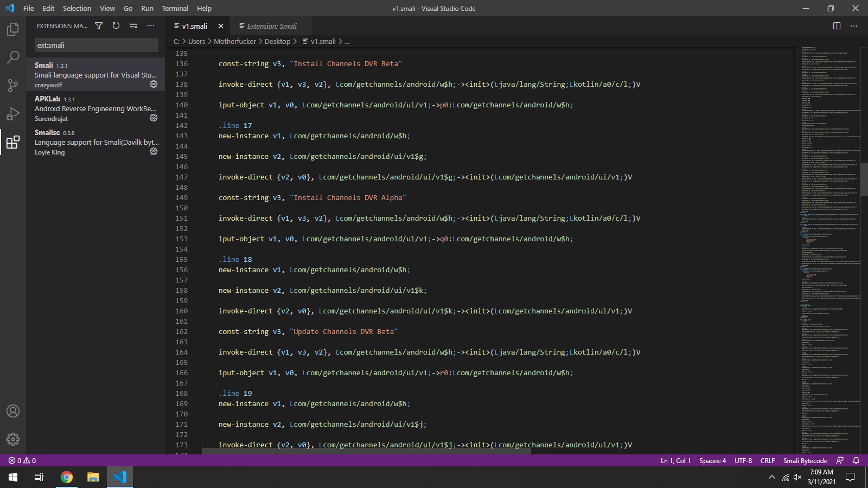Screen dimensions: 868x488
Task: Split the editor to the right
Action: pyautogui.click(x=837, y=26)
